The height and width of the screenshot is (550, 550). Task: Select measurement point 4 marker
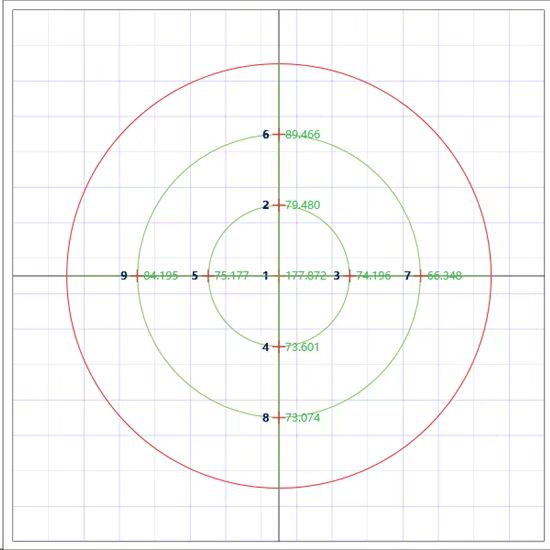[x=279, y=347]
